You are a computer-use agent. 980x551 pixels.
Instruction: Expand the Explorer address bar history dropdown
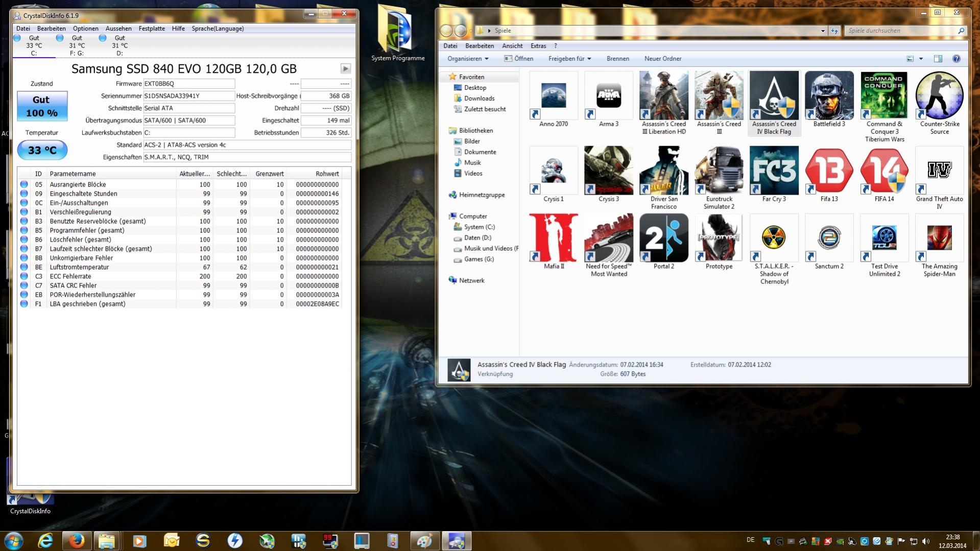pos(822,31)
